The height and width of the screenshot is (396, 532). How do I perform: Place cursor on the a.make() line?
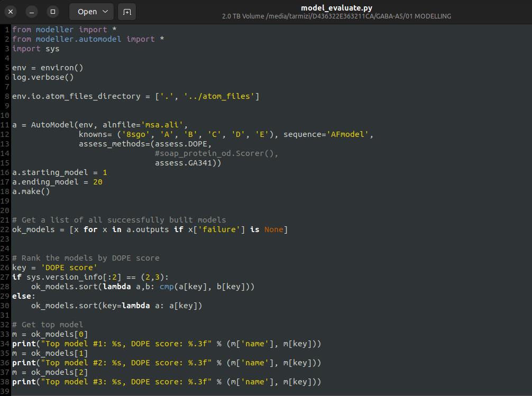pyautogui.click(x=31, y=191)
